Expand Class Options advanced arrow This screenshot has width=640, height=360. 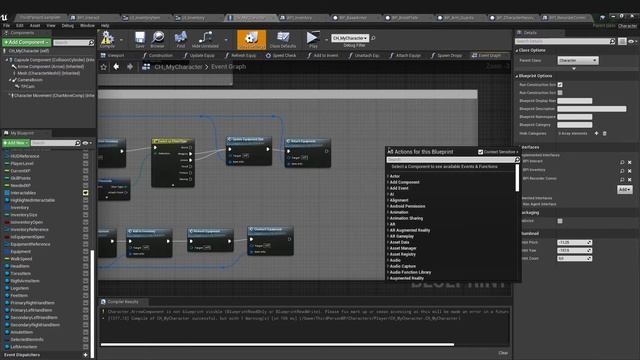click(574, 69)
